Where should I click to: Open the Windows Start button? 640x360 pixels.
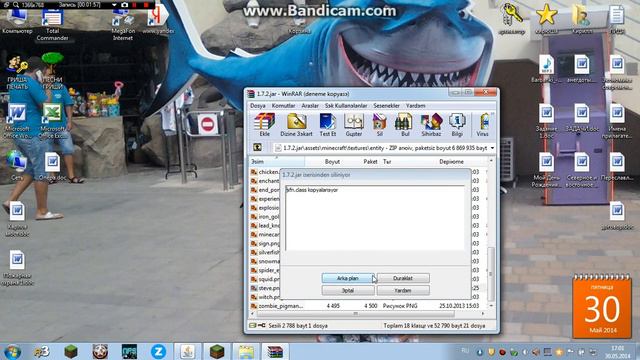pos(12,351)
